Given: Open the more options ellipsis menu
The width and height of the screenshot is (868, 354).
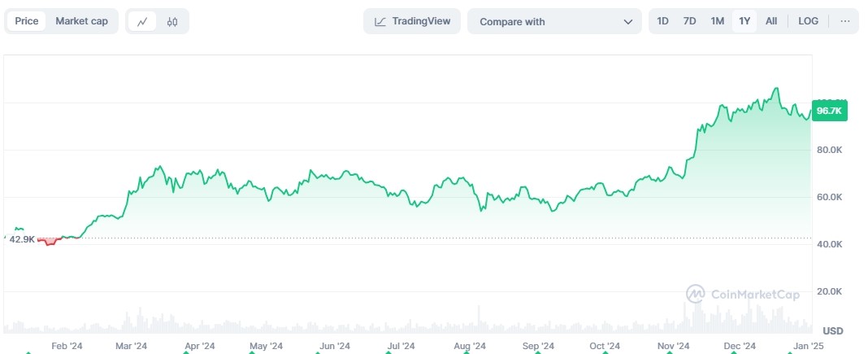Looking at the screenshot, I should (845, 21).
